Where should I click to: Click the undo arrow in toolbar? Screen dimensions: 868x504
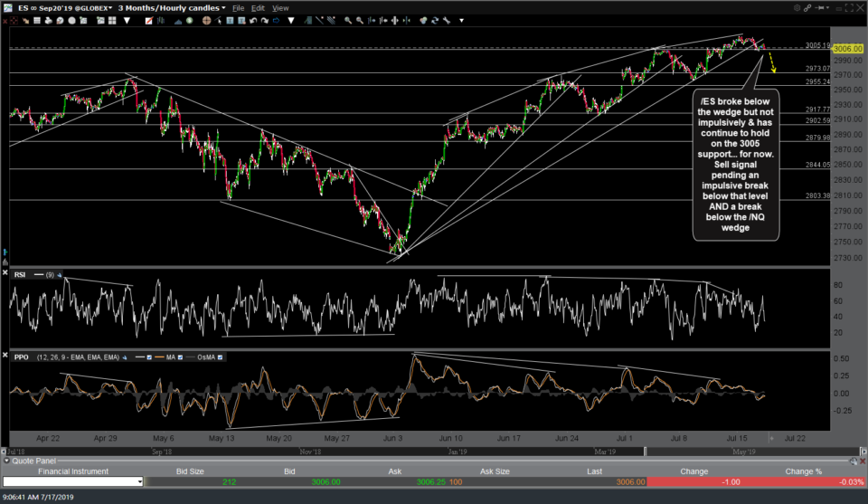(253, 21)
